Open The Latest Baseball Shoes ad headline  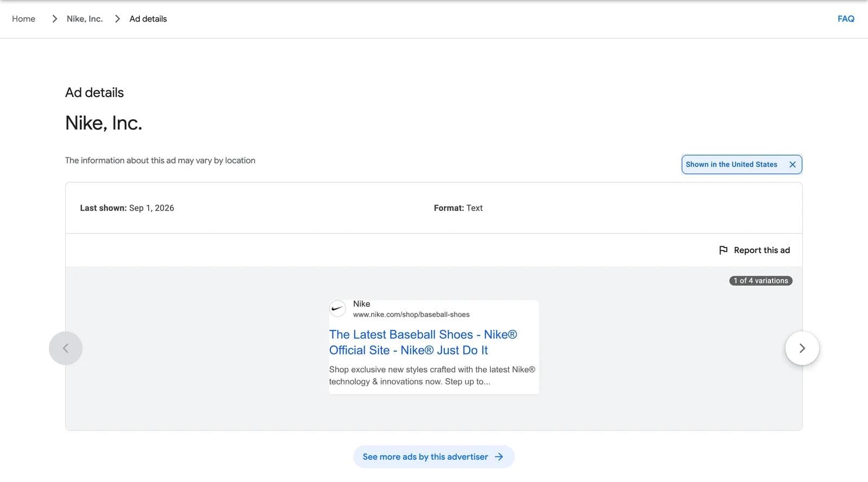coord(423,342)
